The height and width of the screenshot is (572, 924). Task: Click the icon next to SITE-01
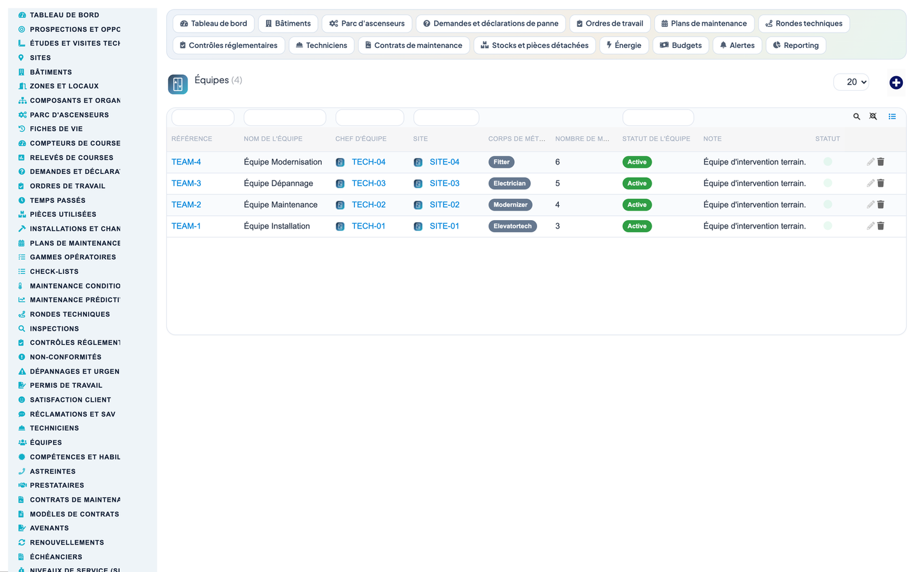pyautogui.click(x=418, y=226)
